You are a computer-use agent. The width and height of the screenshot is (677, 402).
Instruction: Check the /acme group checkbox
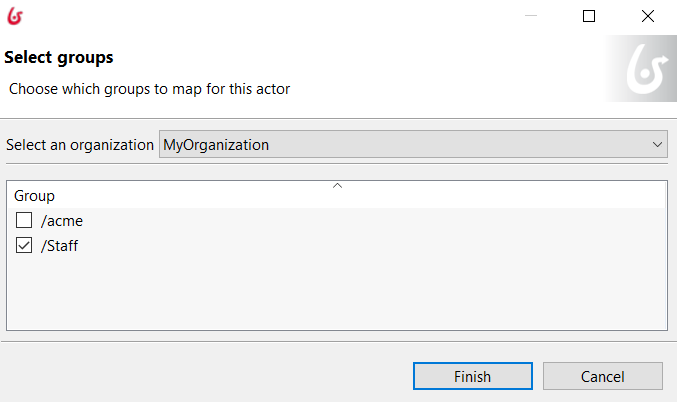pos(24,220)
